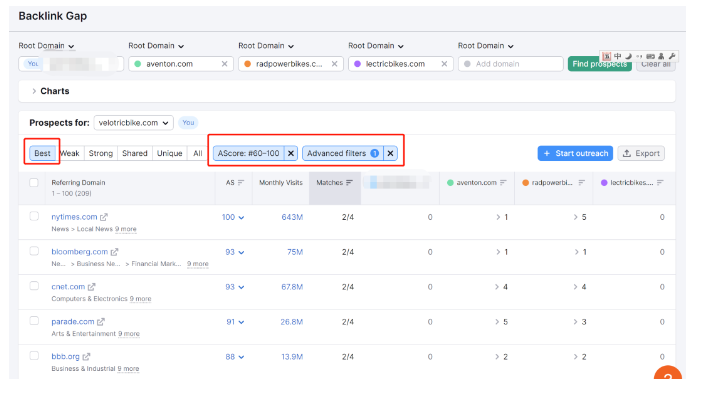
Task: Sort by Matches column icon
Action: 350,183
